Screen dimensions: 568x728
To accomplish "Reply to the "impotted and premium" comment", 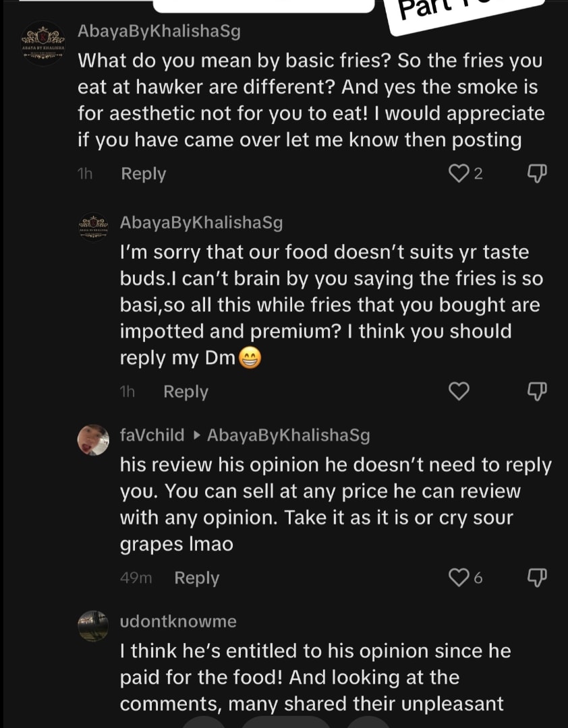I will (186, 392).
